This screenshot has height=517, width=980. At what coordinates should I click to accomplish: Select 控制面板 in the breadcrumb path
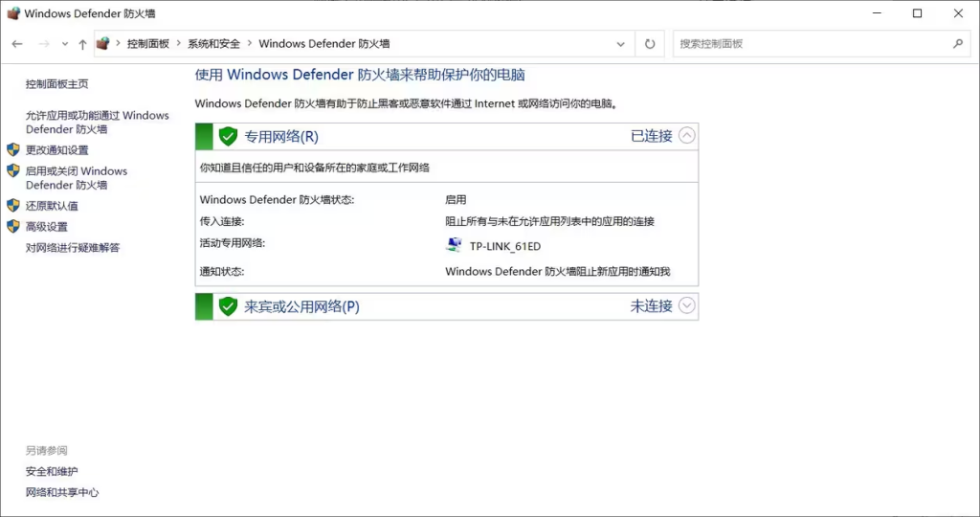[x=148, y=44]
